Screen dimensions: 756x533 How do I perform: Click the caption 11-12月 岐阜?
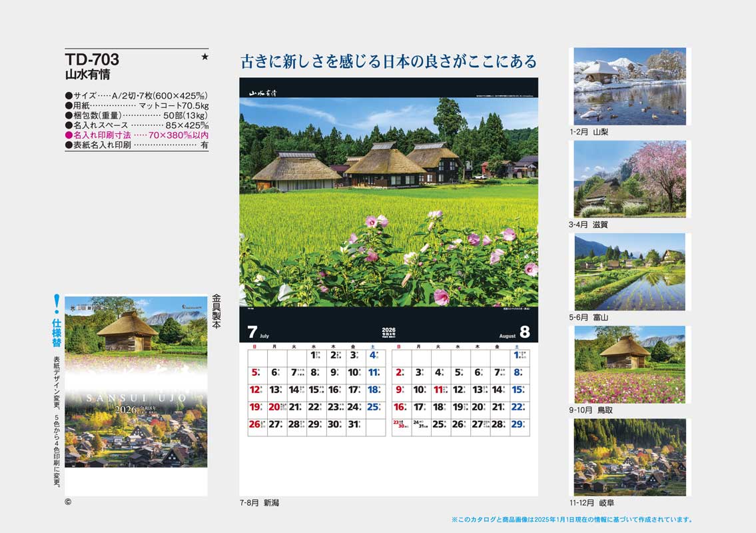click(592, 502)
